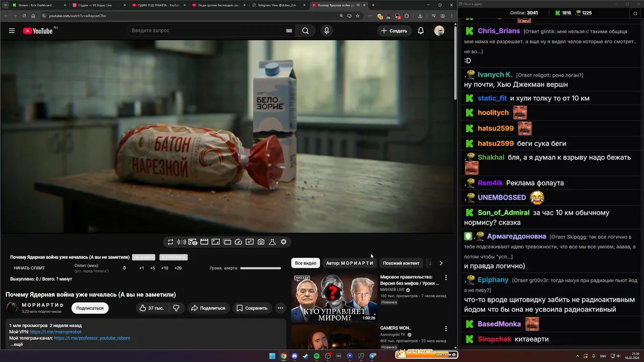Open the playback speed gauge icon
644x362 pixels.
point(238,242)
